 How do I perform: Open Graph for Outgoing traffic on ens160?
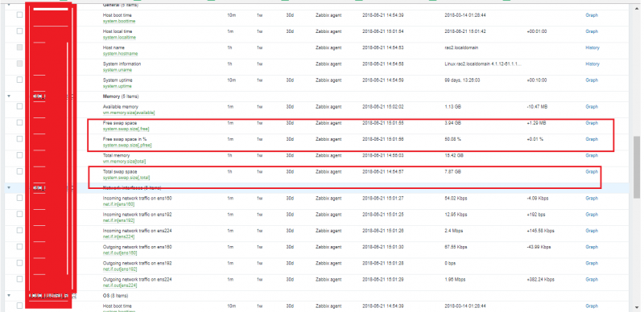coord(592,247)
